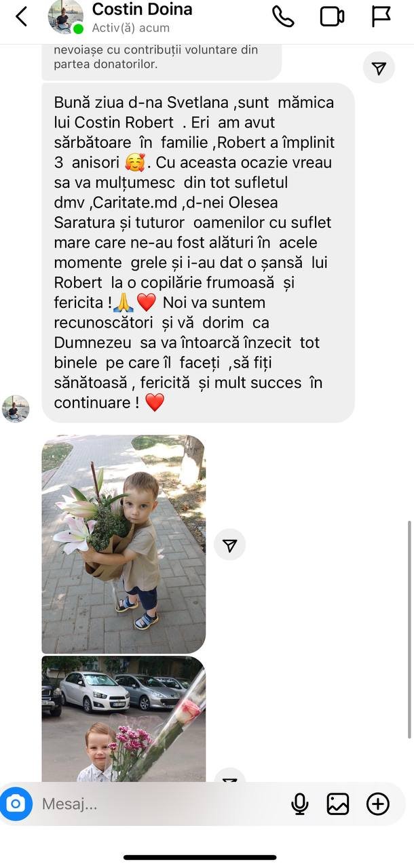Viewport: 414px width, 868px height.
Task: Tap the forward arrow on the cars photo
Action: [230, 777]
